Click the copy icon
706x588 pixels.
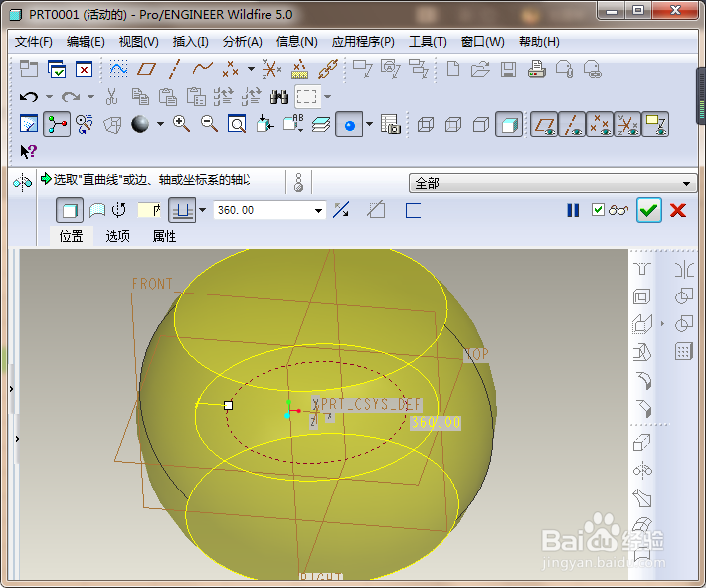click(x=140, y=97)
